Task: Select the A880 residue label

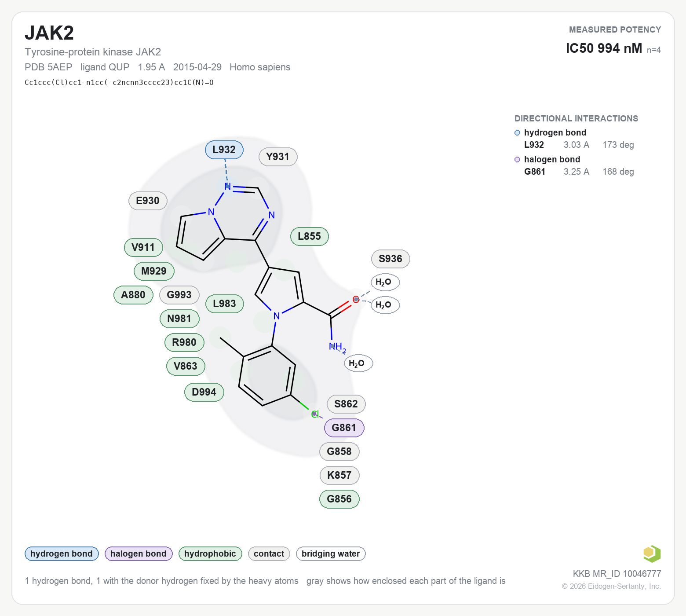Action: [x=133, y=295]
